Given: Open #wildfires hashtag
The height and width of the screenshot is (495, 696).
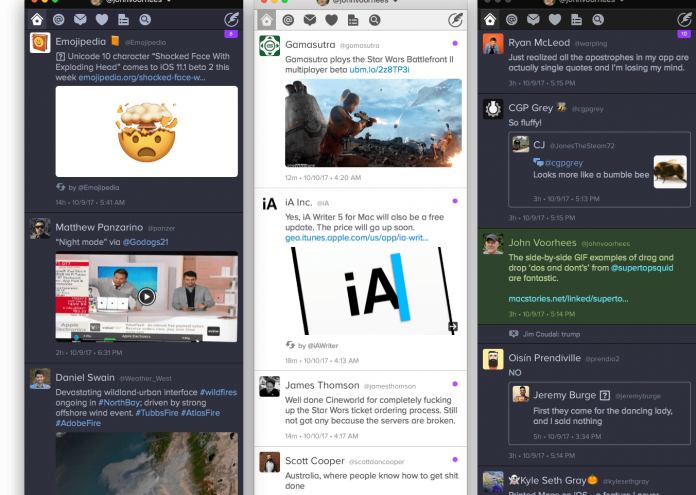Looking at the screenshot, I should point(218,392).
